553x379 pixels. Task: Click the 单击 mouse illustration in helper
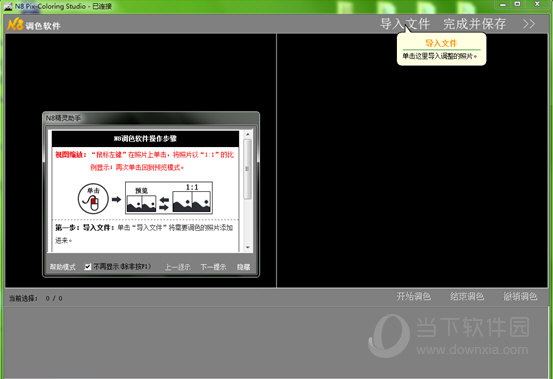coord(93,198)
